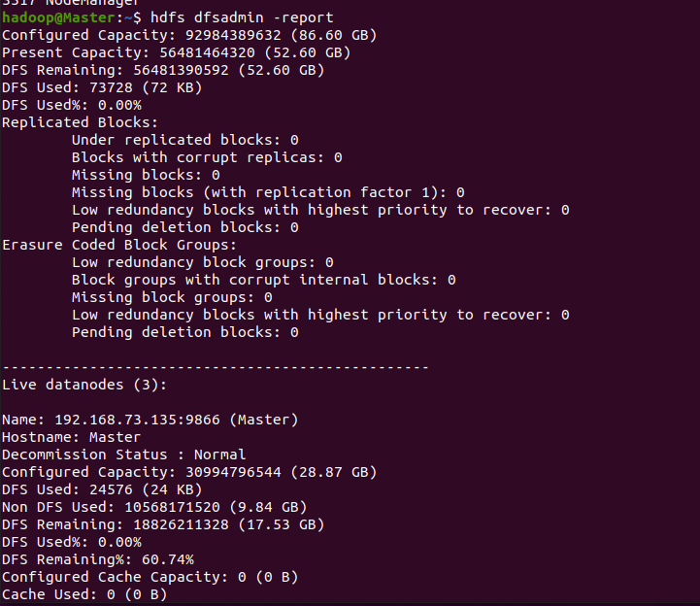Click the Hostname: Master line

[72, 437]
